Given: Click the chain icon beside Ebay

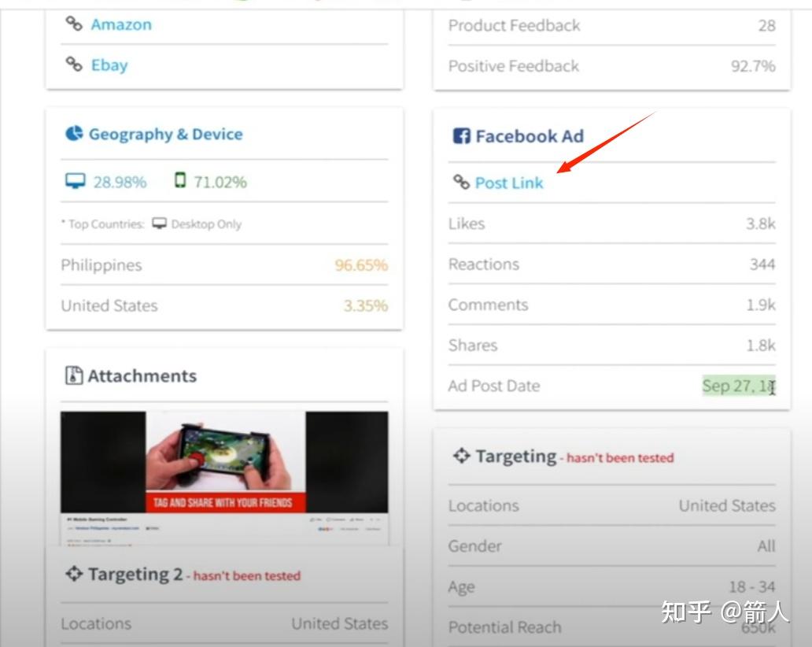Looking at the screenshot, I should point(73,65).
